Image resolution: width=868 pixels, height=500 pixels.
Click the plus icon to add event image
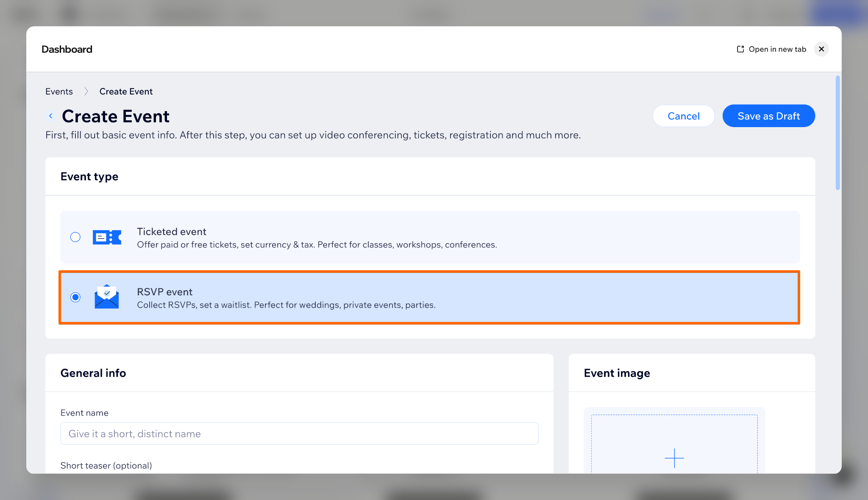pos(674,458)
